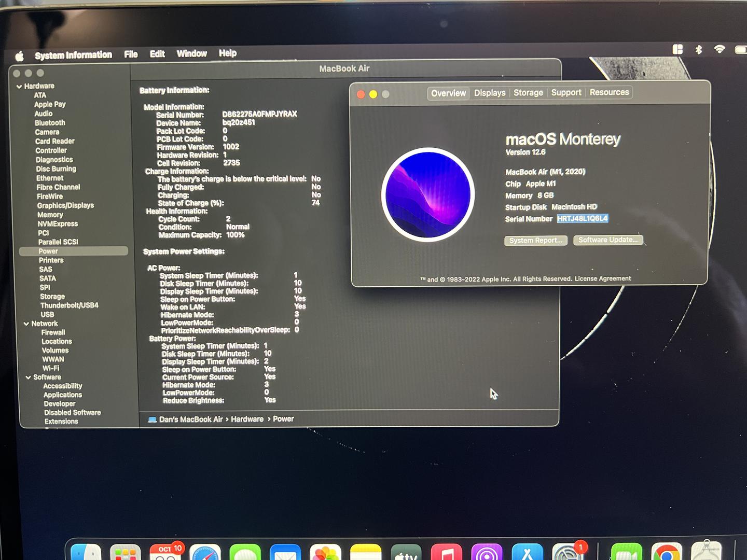Open Calendar showing OCT in Dock
This screenshot has height=560, width=747.
(x=165, y=553)
